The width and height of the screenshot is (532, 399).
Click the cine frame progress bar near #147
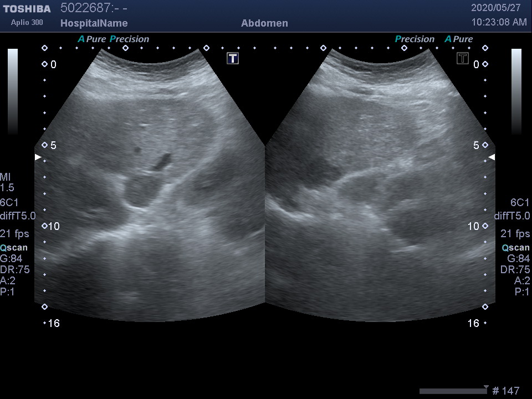(x=454, y=391)
